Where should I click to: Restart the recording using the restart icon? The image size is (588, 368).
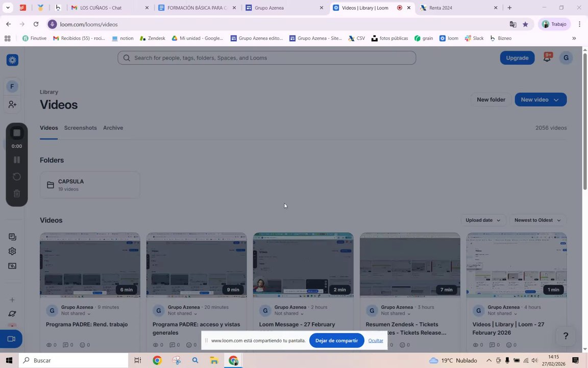16,176
